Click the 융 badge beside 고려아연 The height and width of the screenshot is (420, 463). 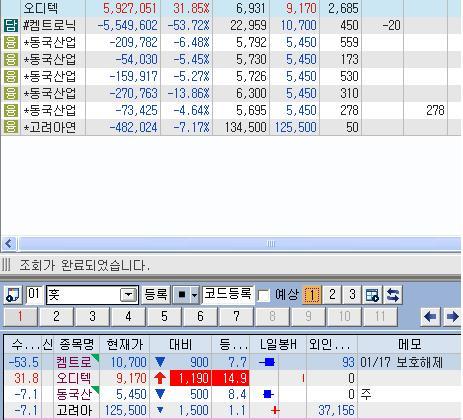(x=11, y=127)
